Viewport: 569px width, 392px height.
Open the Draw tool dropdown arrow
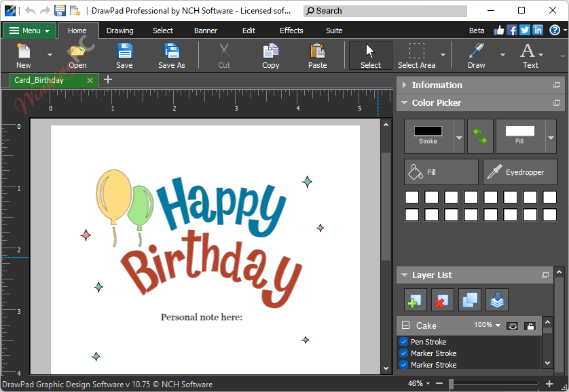pos(502,55)
